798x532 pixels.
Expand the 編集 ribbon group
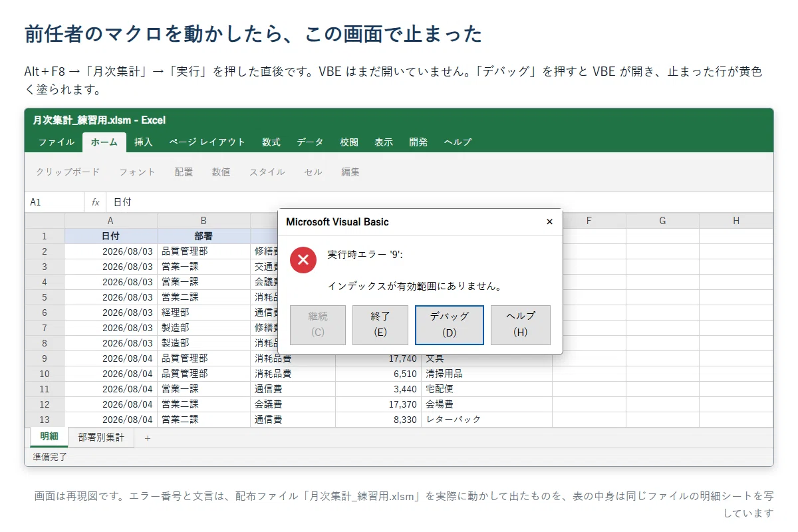[350, 172]
